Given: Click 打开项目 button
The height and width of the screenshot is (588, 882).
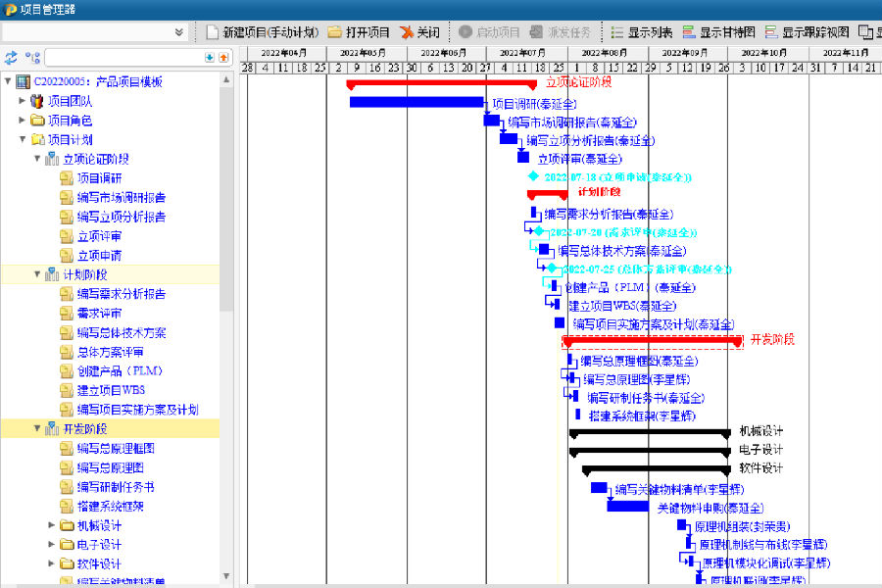Looking at the screenshot, I should coord(359,32).
